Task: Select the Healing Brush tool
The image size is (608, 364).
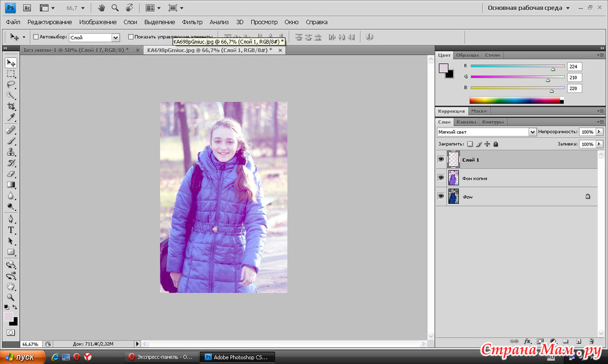Action: pyautogui.click(x=11, y=130)
